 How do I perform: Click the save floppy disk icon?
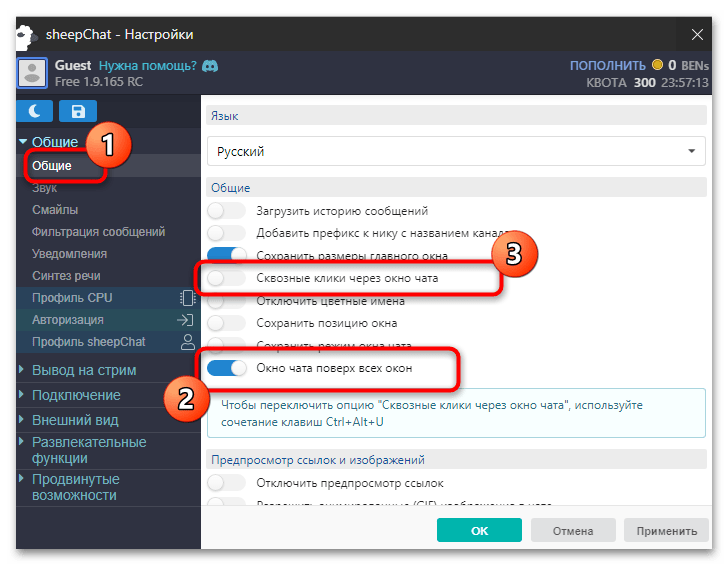78,111
